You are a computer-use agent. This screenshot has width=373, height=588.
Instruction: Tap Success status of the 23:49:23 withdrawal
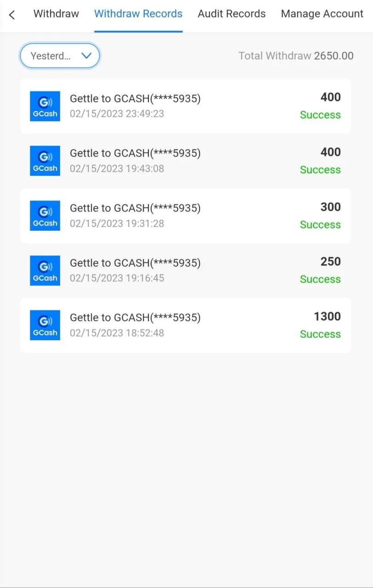pos(320,115)
